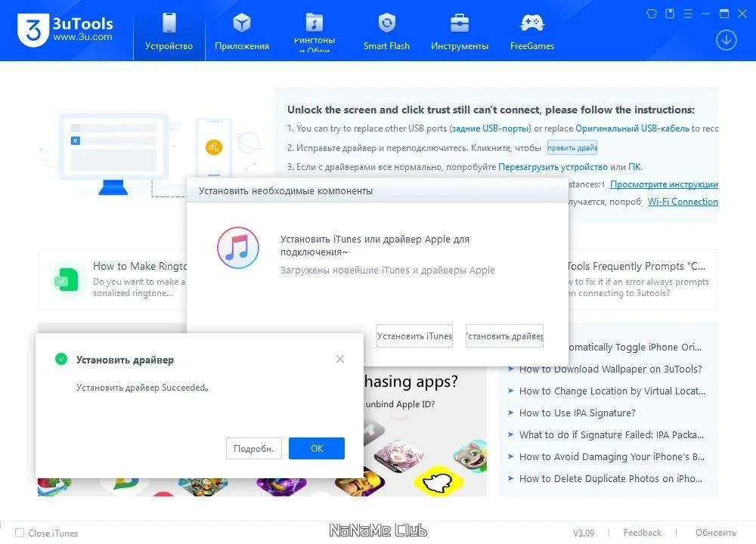Click the skin t-shirt icon in title bar
Image resolution: width=756 pixels, height=544 pixels.
pyautogui.click(x=652, y=14)
